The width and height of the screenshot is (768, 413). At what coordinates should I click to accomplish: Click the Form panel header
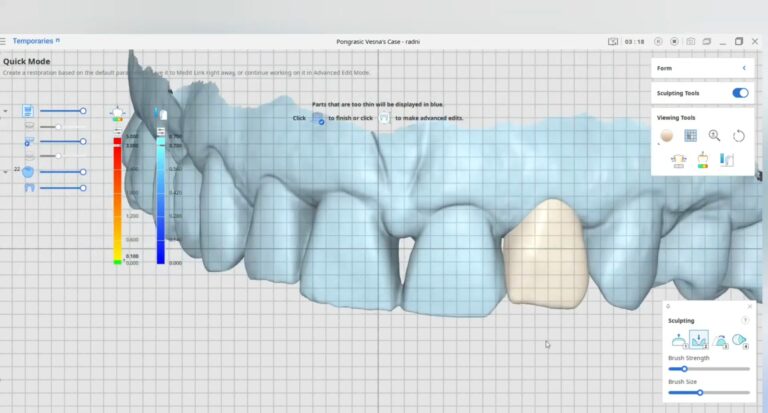click(702, 68)
